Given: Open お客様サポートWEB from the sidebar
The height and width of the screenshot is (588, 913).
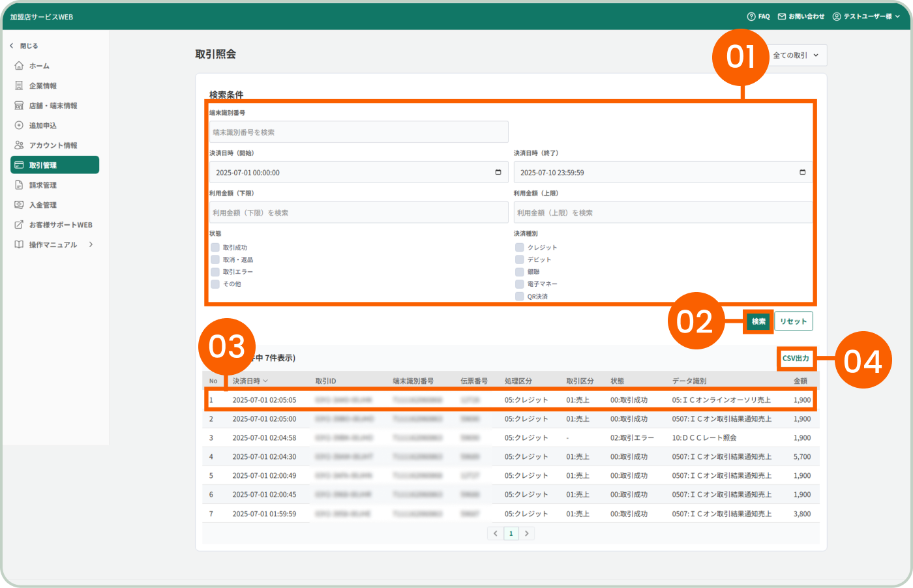Looking at the screenshot, I should [60, 225].
